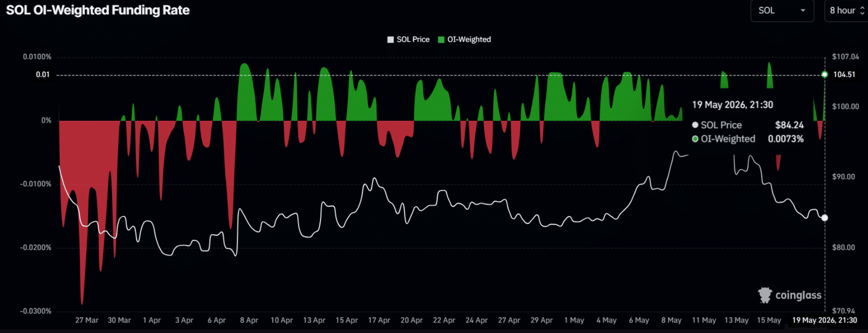868x333 pixels.
Task: Click the -0.0300% left axis value
Action: [x=35, y=311]
